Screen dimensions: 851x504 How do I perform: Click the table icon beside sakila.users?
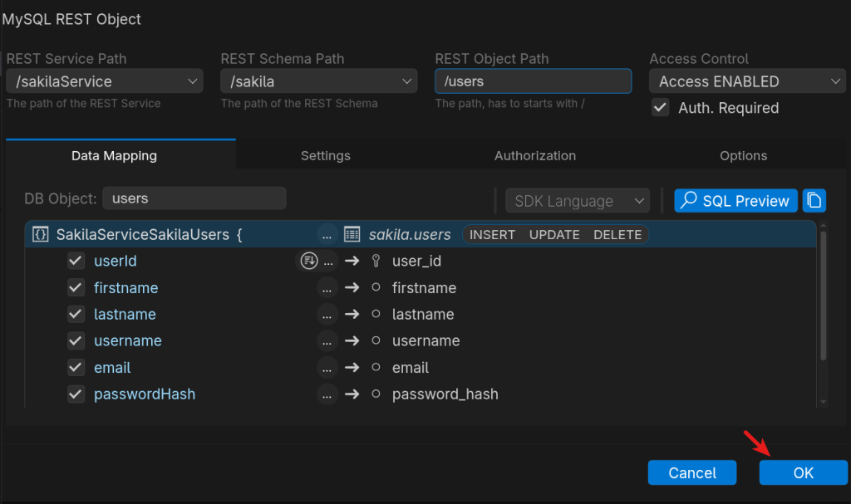(x=352, y=235)
